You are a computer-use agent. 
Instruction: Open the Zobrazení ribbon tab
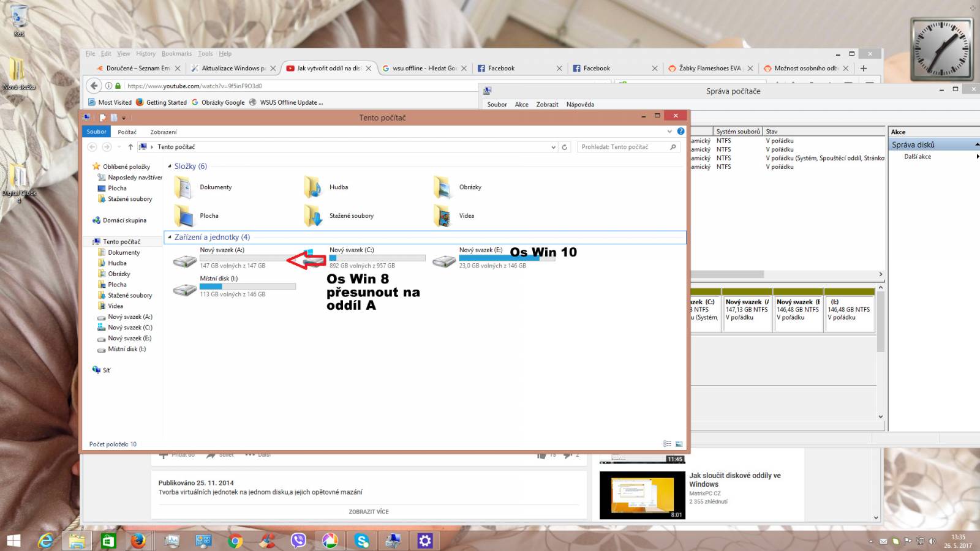pos(164,132)
